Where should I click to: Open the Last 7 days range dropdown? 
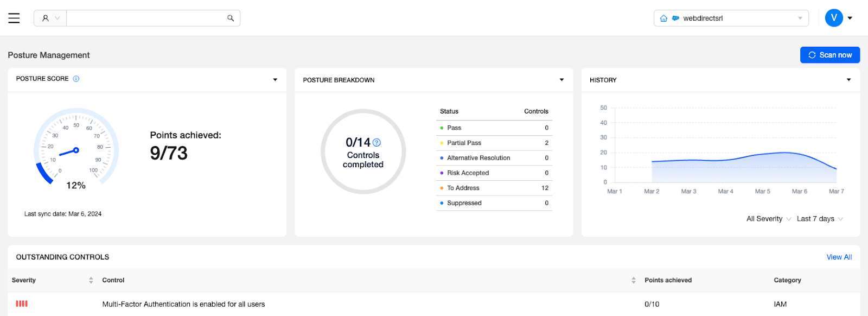(x=820, y=219)
